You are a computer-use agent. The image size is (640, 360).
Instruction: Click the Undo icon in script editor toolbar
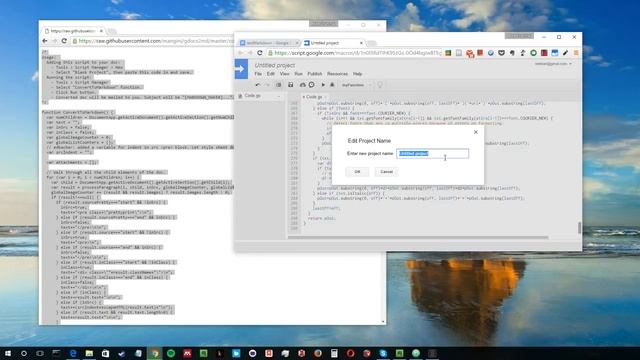258,85
